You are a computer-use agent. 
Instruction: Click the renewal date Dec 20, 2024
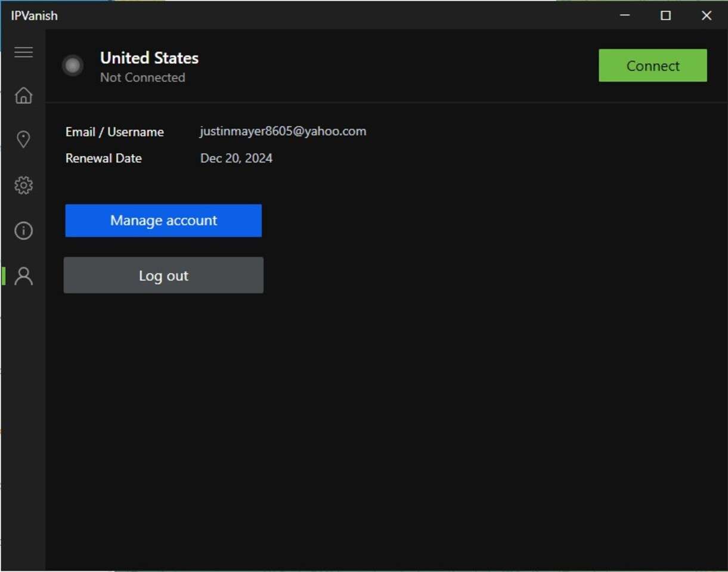click(236, 158)
